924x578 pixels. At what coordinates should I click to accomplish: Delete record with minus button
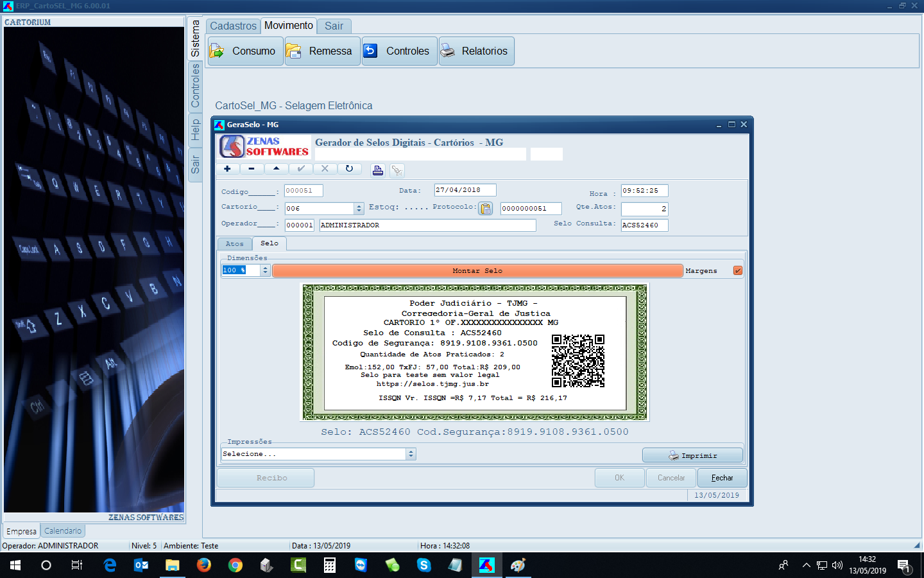[x=252, y=169]
